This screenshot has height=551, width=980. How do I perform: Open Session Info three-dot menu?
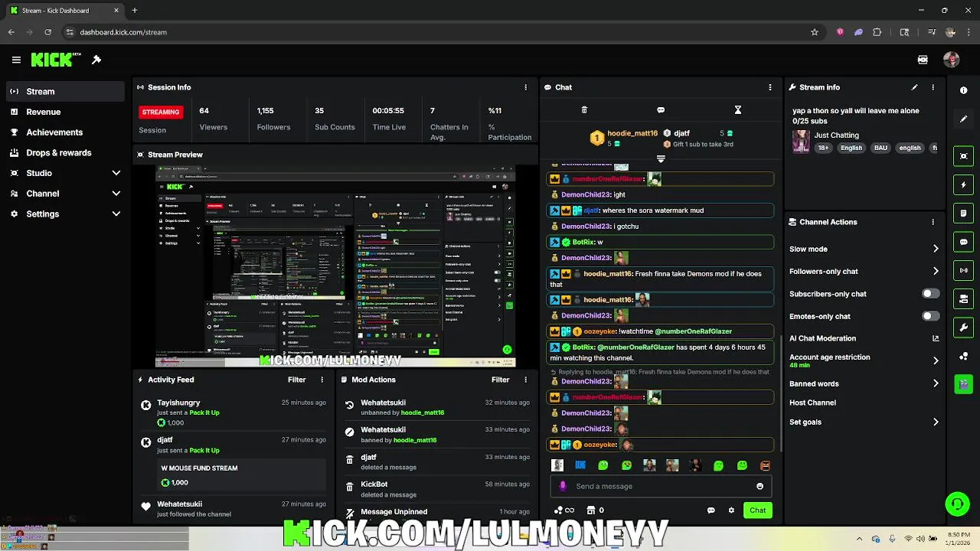click(x=525, y=87)
